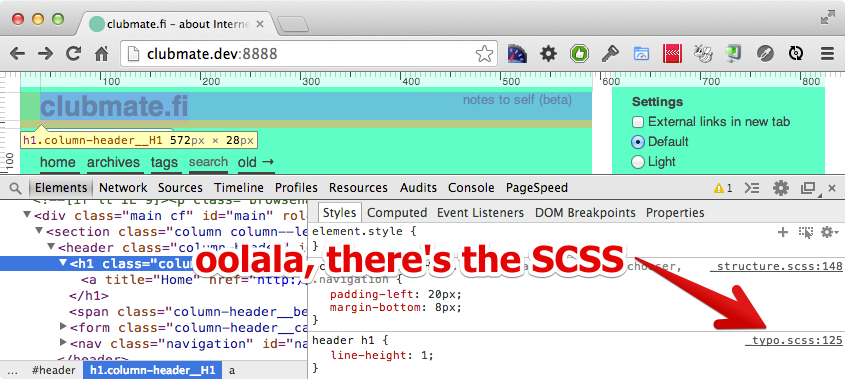Click the DevTools magnifier inspect icon
This screenshot has height=379, width=845.
point(16,188)
